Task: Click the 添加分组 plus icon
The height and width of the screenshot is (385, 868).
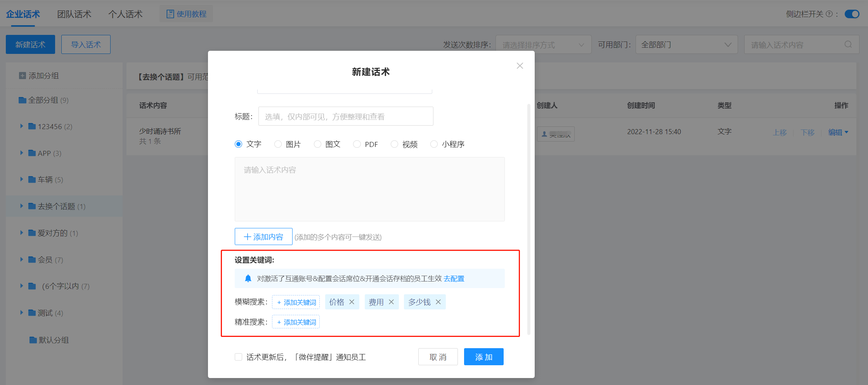Action: pyautogui.click(x=23, y=76)
